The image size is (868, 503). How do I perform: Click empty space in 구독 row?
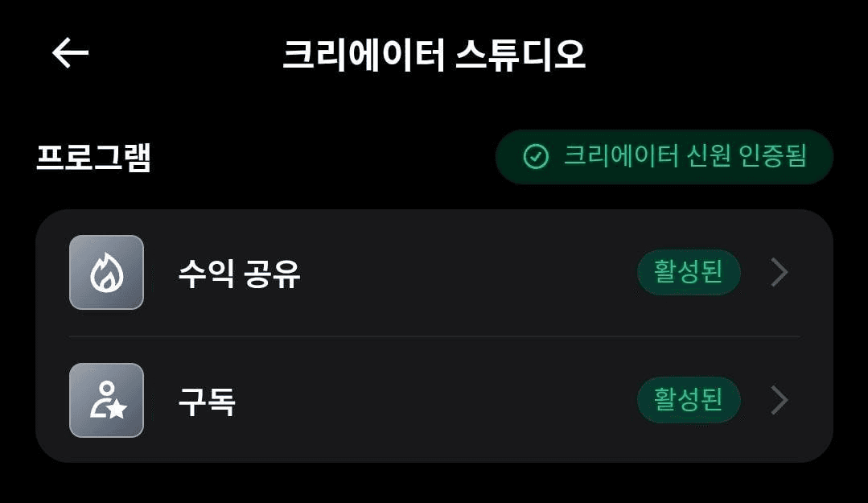click(x=438, y=400)
